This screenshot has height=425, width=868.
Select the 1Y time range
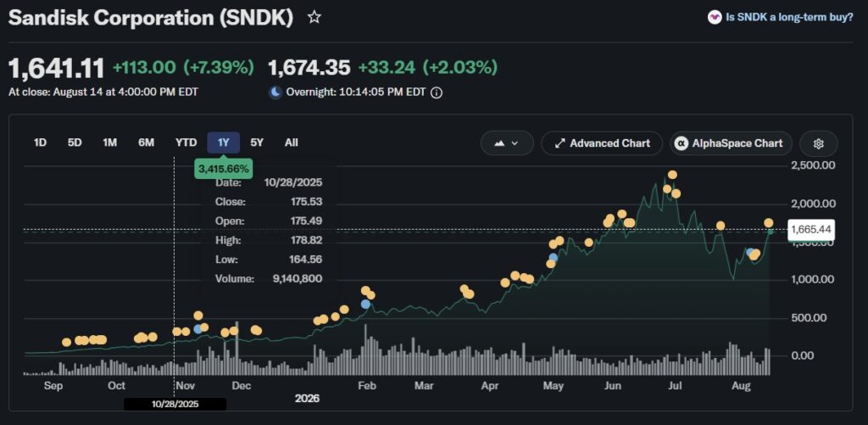tap(224, 143)
